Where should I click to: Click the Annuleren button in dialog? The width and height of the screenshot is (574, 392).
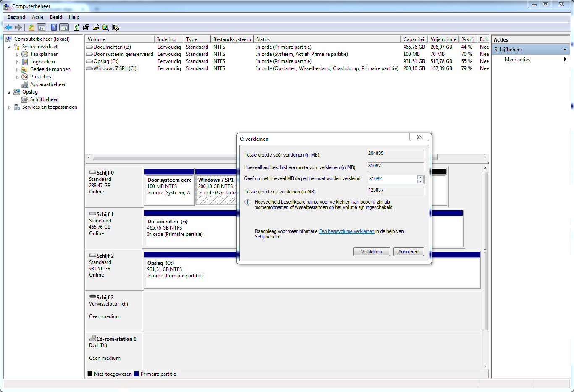click(x=408, y=252)
